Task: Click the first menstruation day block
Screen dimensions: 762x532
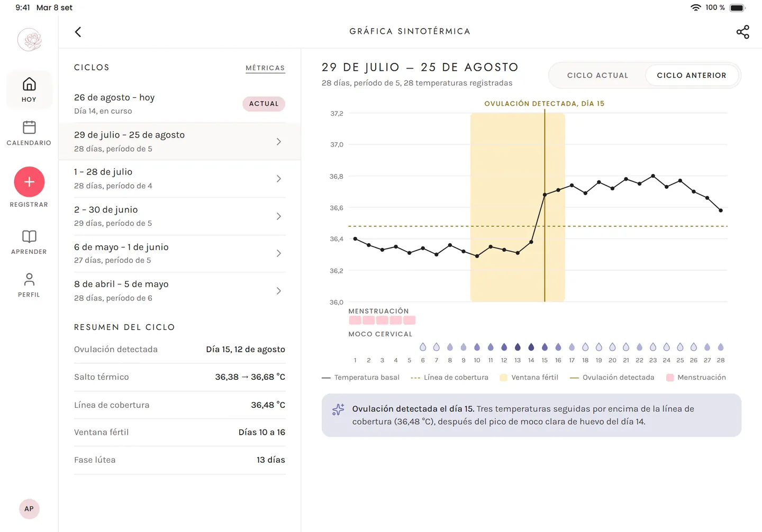Action: click(x=355, y=320)
